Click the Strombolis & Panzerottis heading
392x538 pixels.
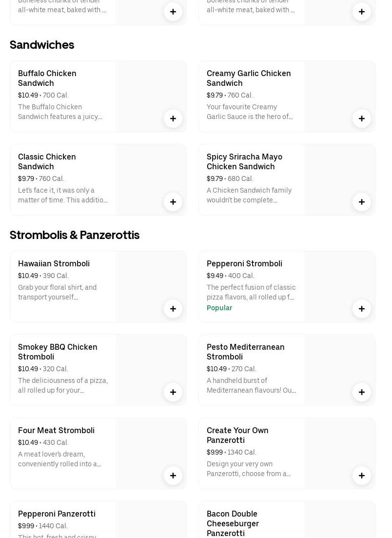tap(75, 235)
